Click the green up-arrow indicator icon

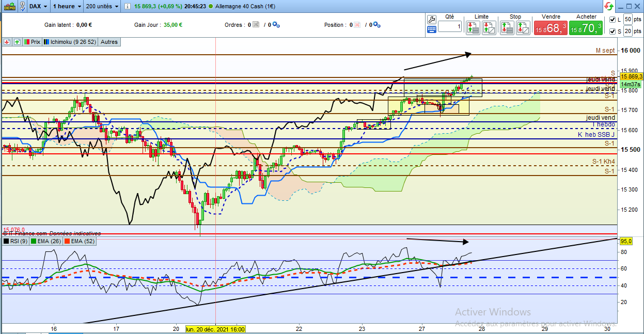click(17, 42)
